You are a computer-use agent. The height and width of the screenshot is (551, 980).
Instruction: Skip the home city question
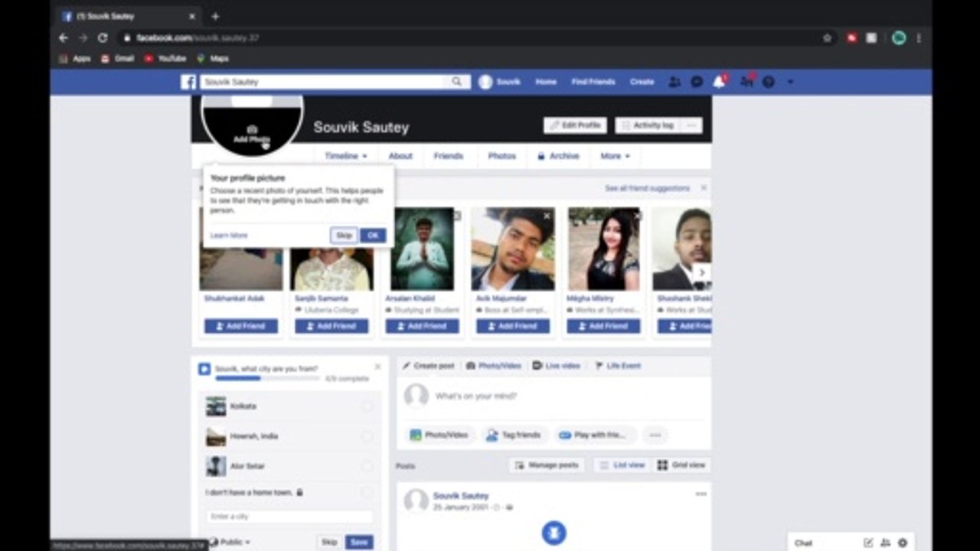pyautogui.click(x=329, y=542)
